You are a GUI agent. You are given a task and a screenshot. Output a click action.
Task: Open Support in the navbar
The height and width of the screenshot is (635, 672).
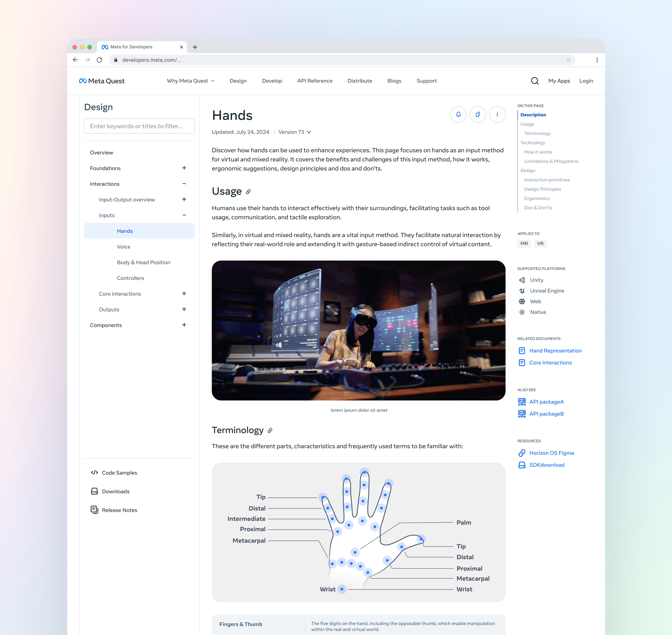click(426, 81)
